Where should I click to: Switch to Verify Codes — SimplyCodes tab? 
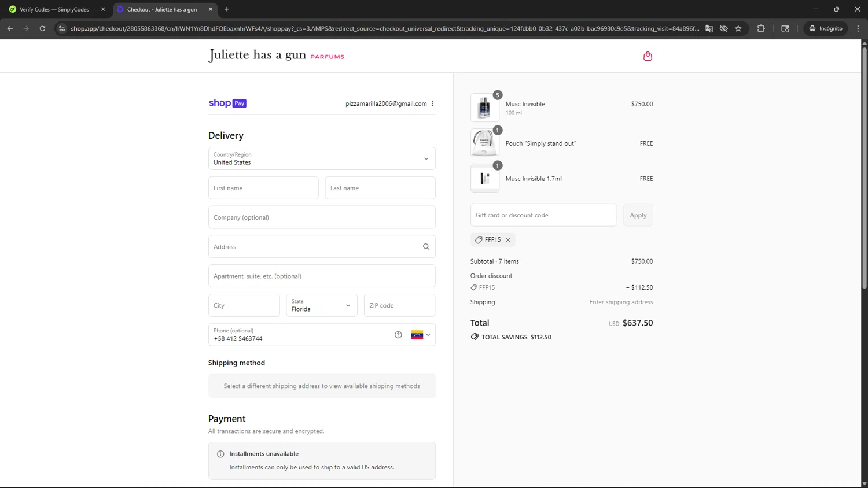[x=55, y=9]
